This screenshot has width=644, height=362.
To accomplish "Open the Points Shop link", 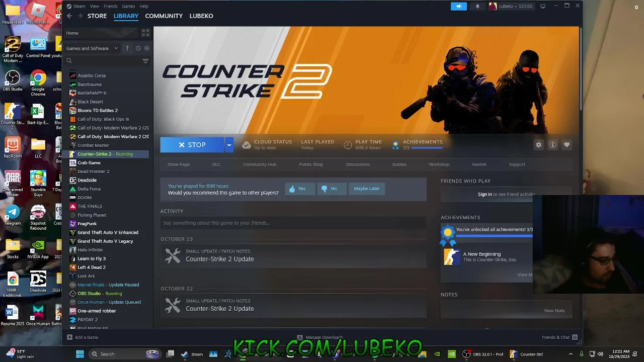I will (311, 164).
